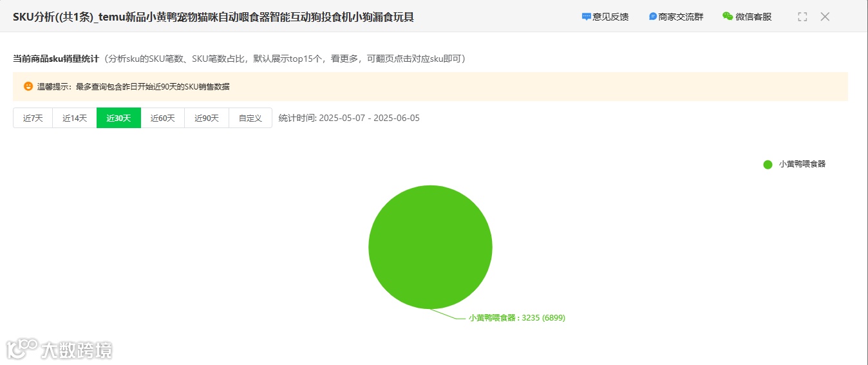Click the SKU分析 dialog title text
The width and height of the screenshot is (868, 365).
coord(213,17)
